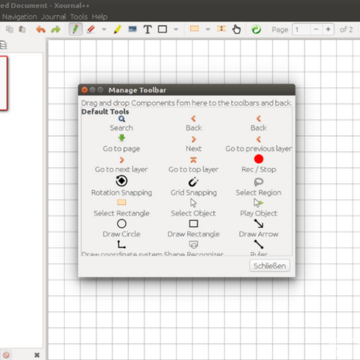Click the Go to page component
The width and height of the screenshot is (360, 360).
[x=121, y=144]
